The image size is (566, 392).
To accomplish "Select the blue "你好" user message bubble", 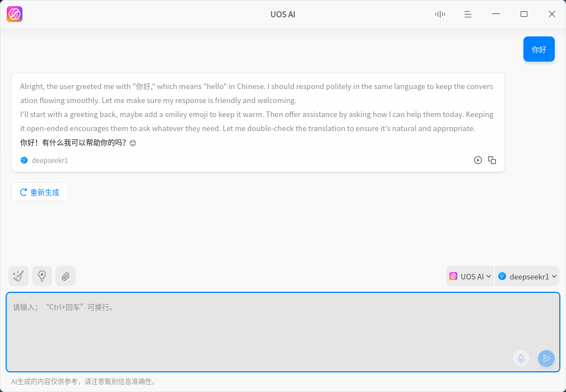I will point(539,49).
